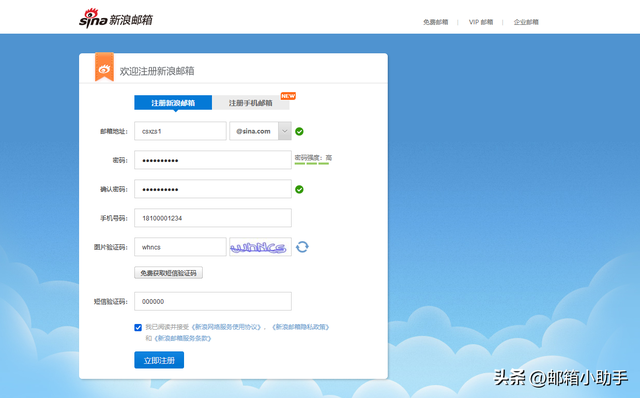The width and height of the screenshot is (640, 398).
Task: Select the 注册新浪邮箱 tab
Action: pos(173,103)
